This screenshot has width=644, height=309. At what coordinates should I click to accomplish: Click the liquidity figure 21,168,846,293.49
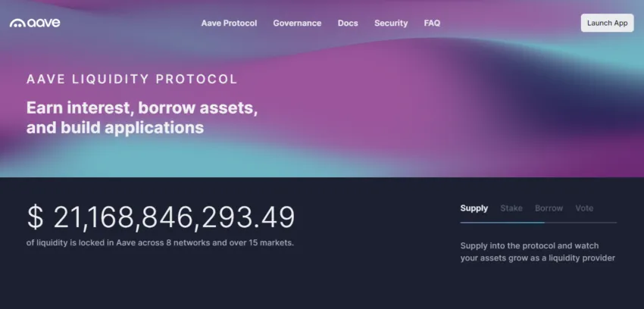tap(174, 218)
